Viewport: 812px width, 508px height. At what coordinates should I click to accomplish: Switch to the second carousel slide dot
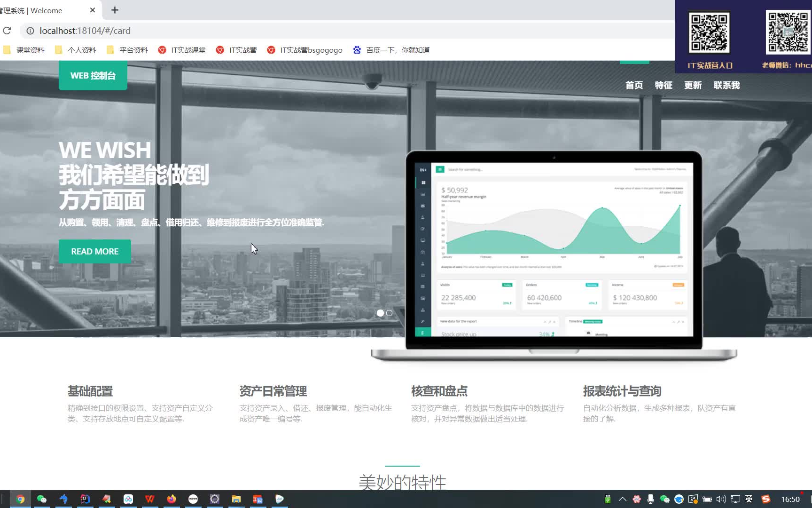pos(389,313)
